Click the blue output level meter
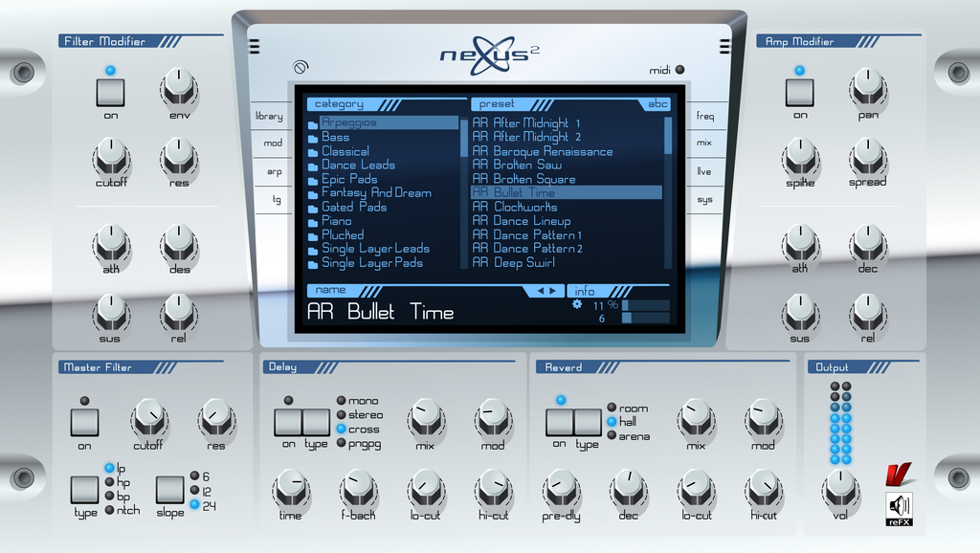 842,421
